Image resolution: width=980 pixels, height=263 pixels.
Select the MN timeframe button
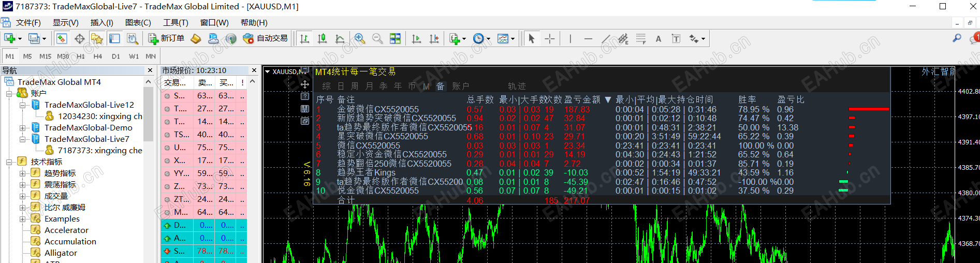click(151, 56)
